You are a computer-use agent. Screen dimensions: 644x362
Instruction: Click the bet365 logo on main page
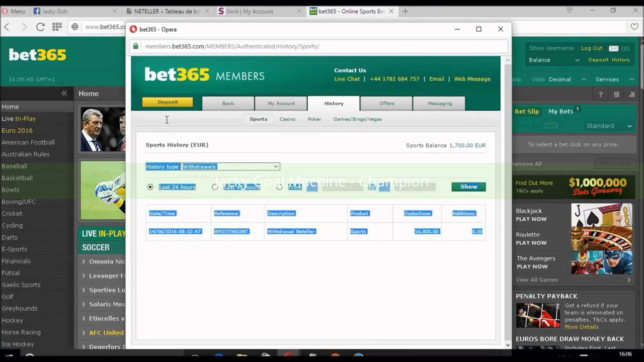pos(38,55)
